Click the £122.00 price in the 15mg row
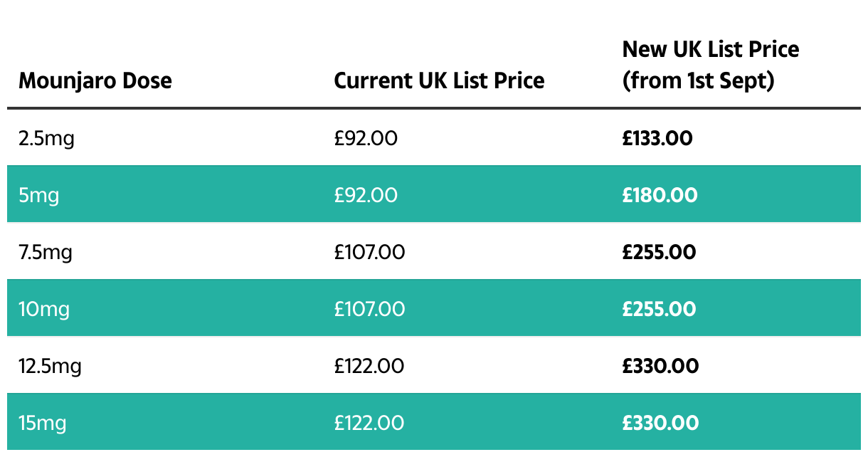Viewport: 868px width, 457px height. click(x=369, y=424)
